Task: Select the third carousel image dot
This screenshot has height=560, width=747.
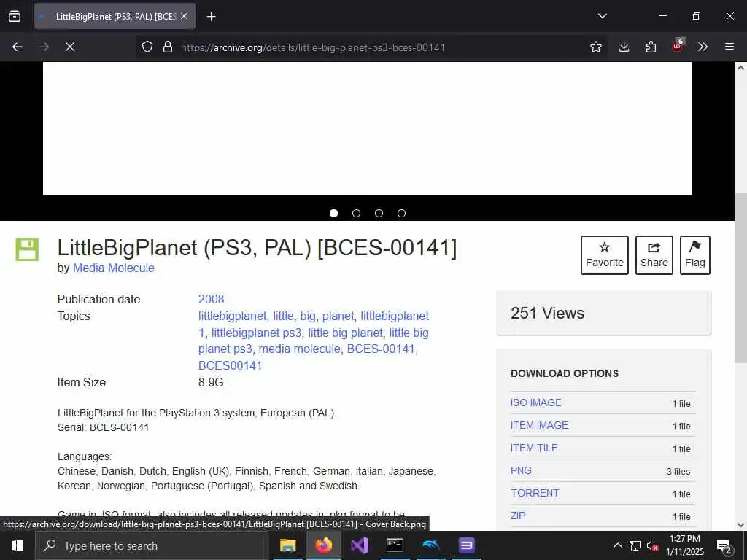Action: (379, 214)
